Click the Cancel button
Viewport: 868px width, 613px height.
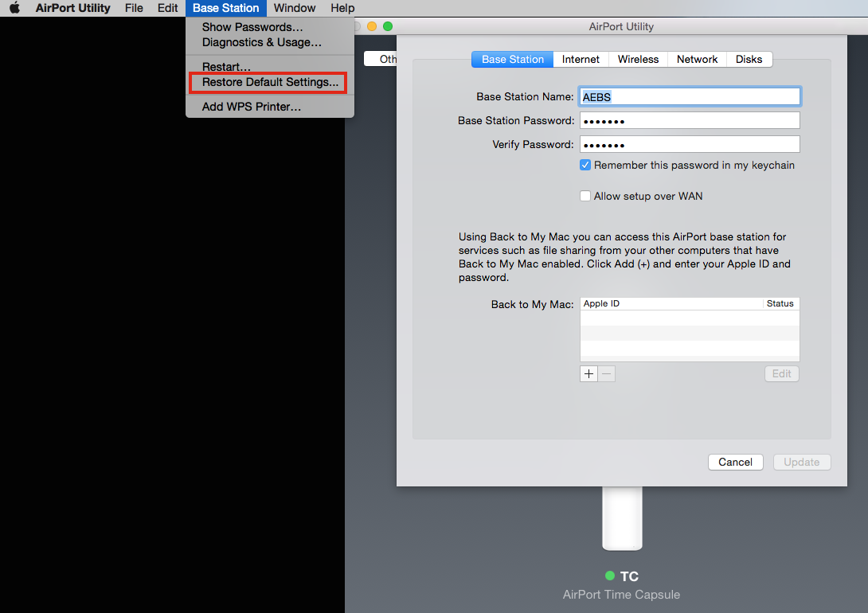(x=735, y=462)
